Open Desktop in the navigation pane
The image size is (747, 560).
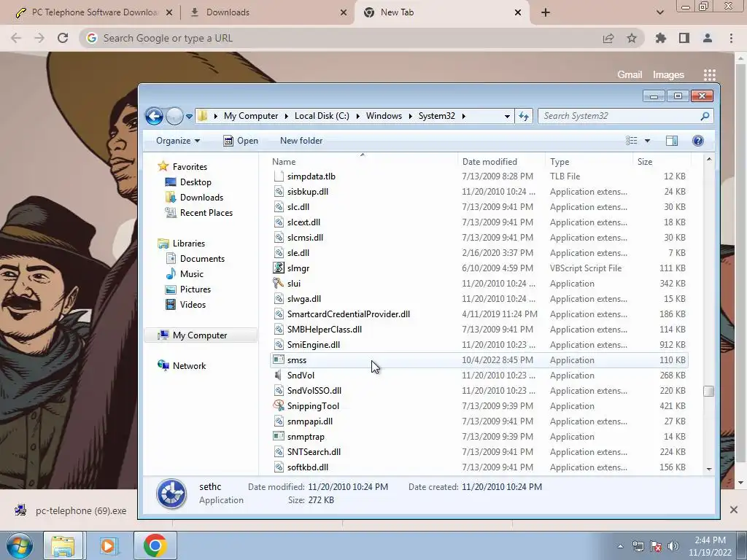tap(188, 182)
